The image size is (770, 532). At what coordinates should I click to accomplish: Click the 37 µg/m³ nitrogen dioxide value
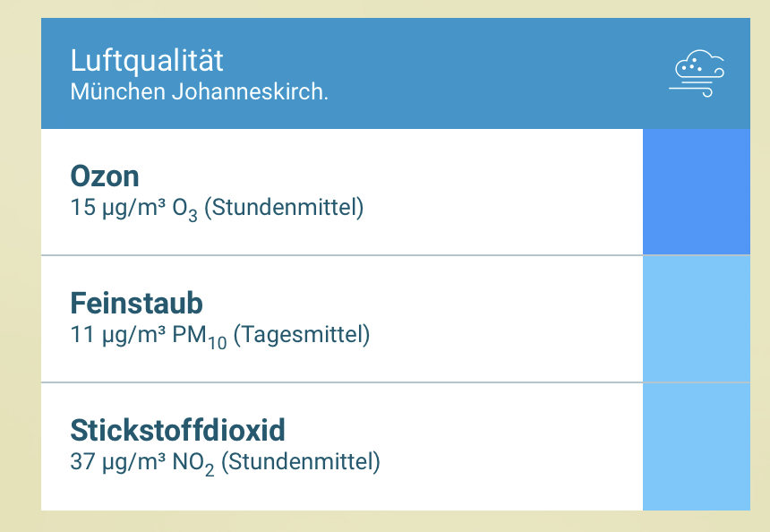(113, 463)
